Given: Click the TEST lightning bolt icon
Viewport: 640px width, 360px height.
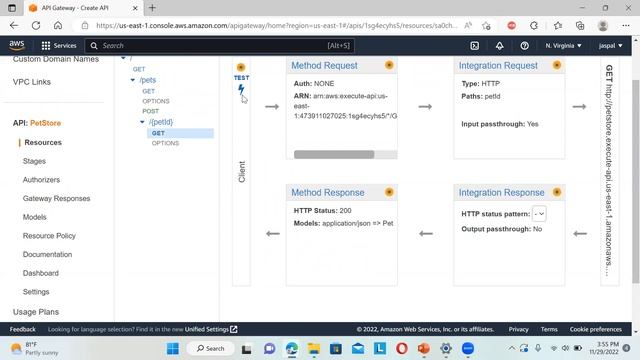Looking at the screenshot, I should point(241,89).
